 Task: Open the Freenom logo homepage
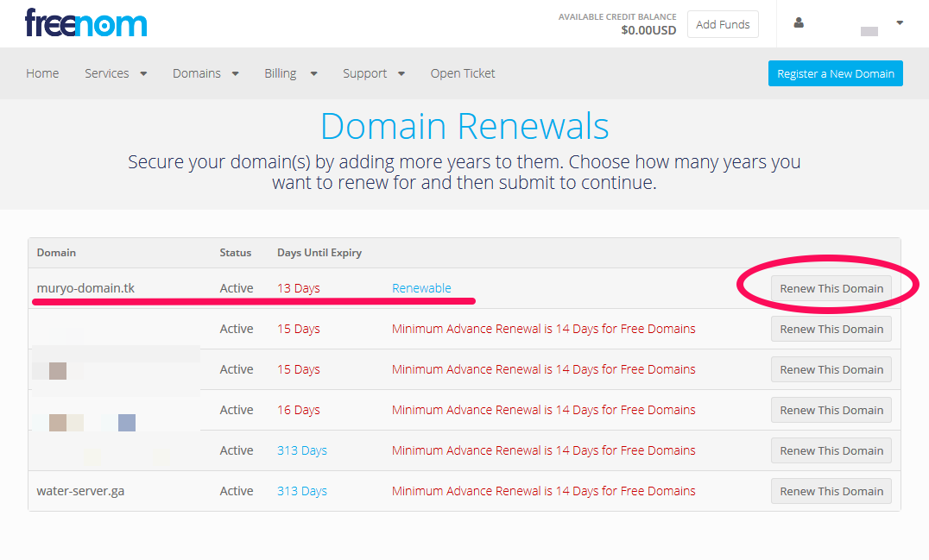point(86,23)
